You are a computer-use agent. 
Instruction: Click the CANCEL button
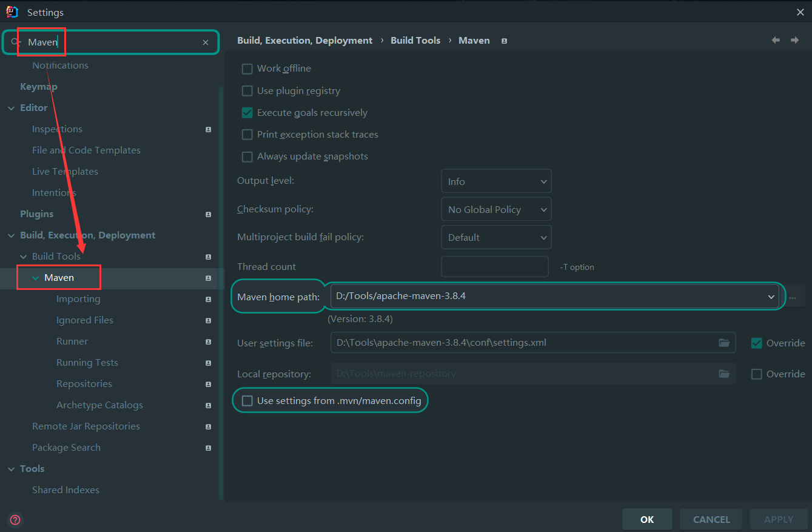pos(711,519)
